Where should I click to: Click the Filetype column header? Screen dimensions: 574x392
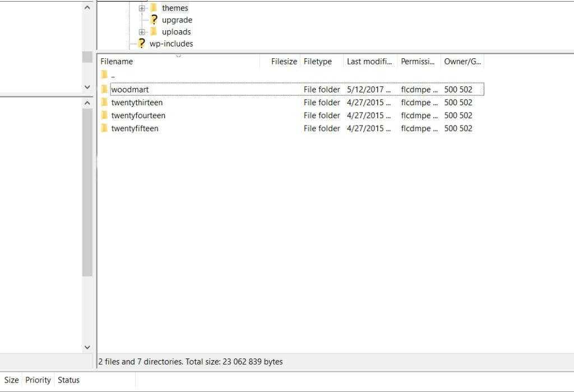coord(318,62)
